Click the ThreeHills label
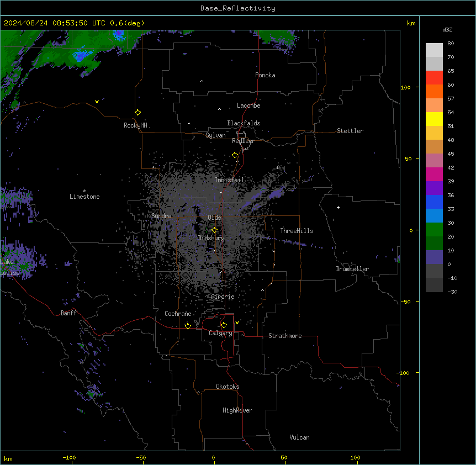The width and height of the screenshot is (476, 465). [x=297, y=231]
